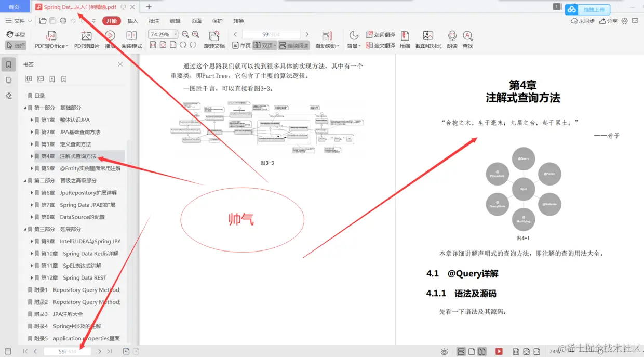Open the Find (查找) tool

point(468,39)
